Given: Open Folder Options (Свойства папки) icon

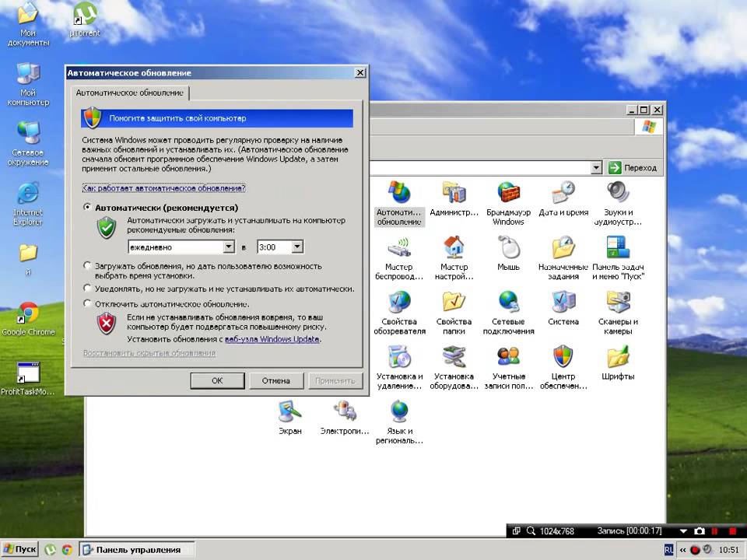Looking at the screenshot, I should (454, 313).
